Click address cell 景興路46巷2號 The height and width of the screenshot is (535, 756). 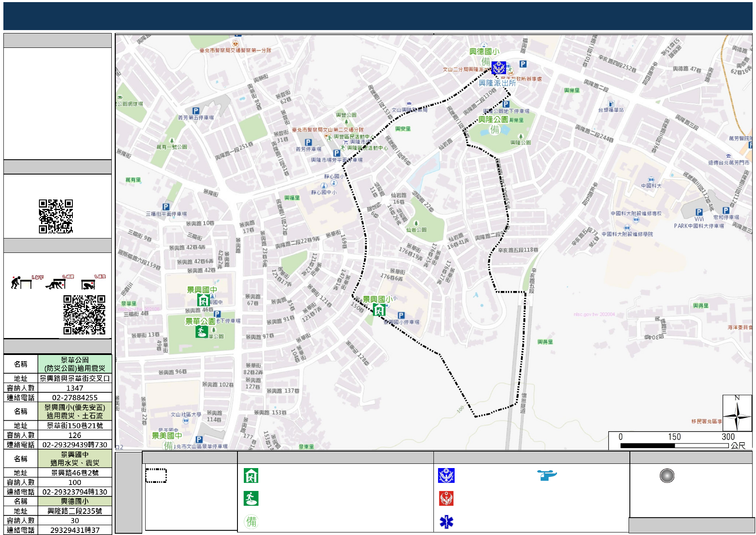75,472
